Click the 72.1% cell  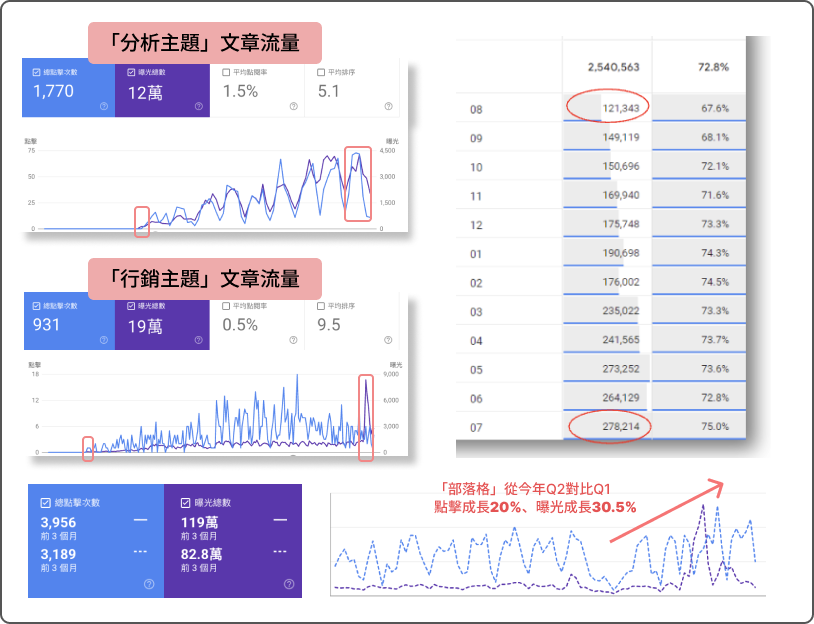point(715,166)
